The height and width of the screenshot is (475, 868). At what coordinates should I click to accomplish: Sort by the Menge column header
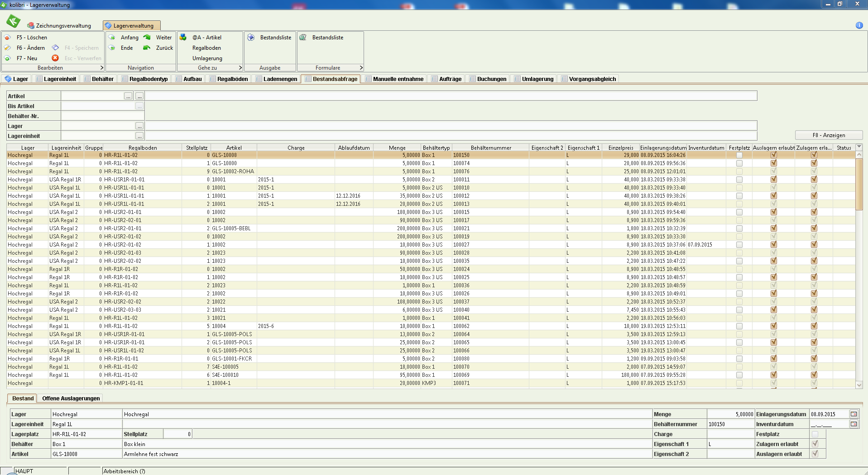397,148
